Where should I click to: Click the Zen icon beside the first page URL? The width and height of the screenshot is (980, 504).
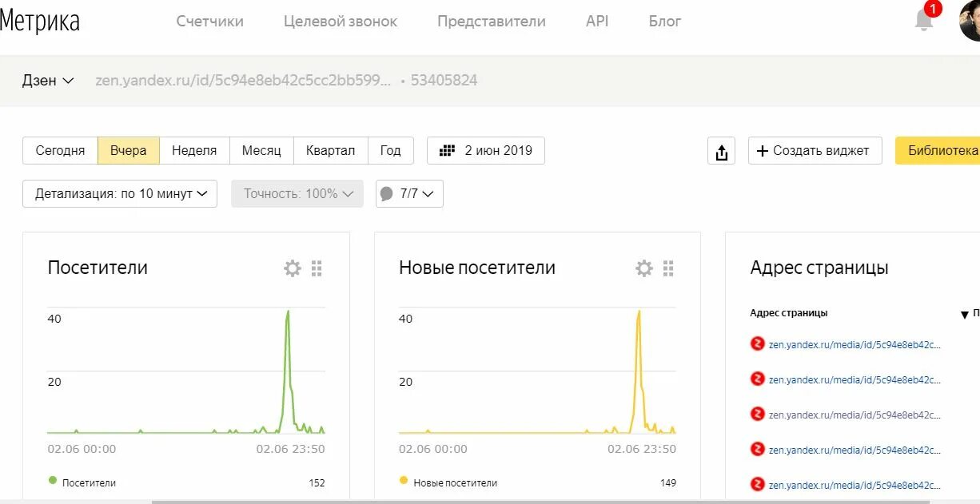pos(757,343)
